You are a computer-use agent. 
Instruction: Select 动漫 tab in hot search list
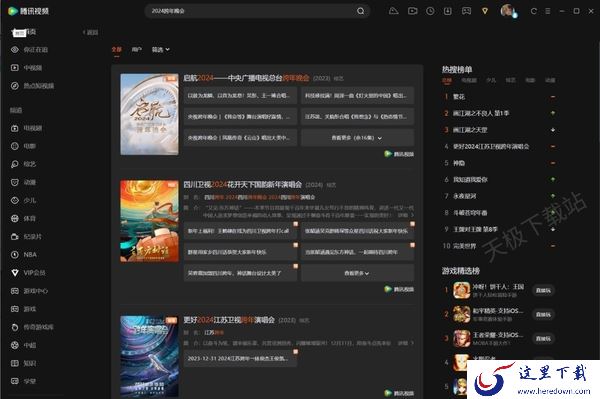point(550,80)
